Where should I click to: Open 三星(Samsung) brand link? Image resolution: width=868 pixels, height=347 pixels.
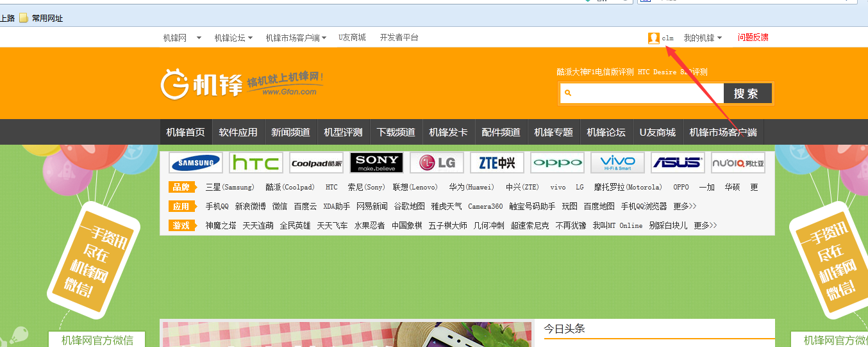point(230,187)
